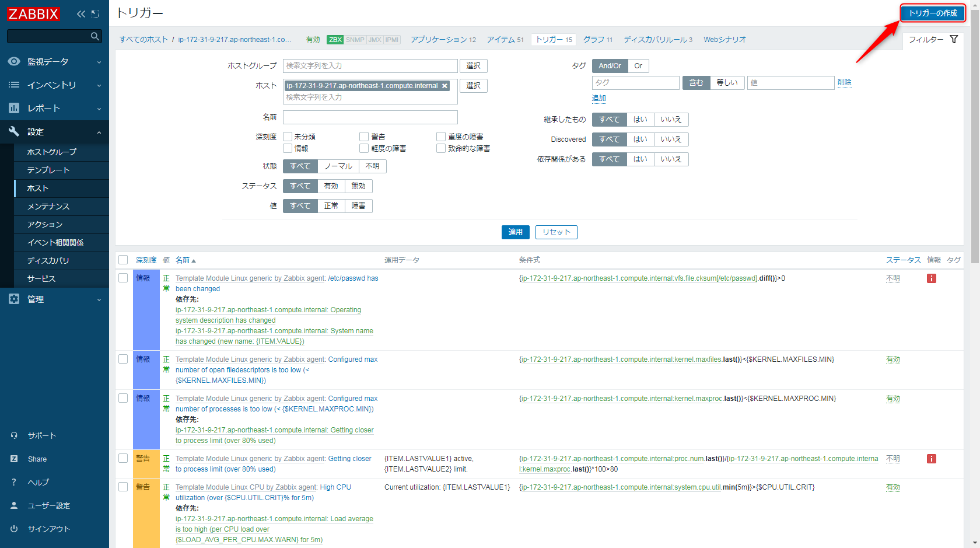Screen dimensions: 980x548
Task: Click リセット to reset the filter
Action: (556, 232)
